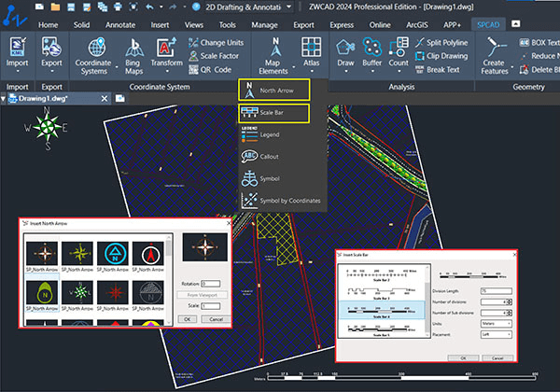This screenshot has height=392, width=560.
Task: Click the Print icon in quick toolbar
Action: [118, 7]
